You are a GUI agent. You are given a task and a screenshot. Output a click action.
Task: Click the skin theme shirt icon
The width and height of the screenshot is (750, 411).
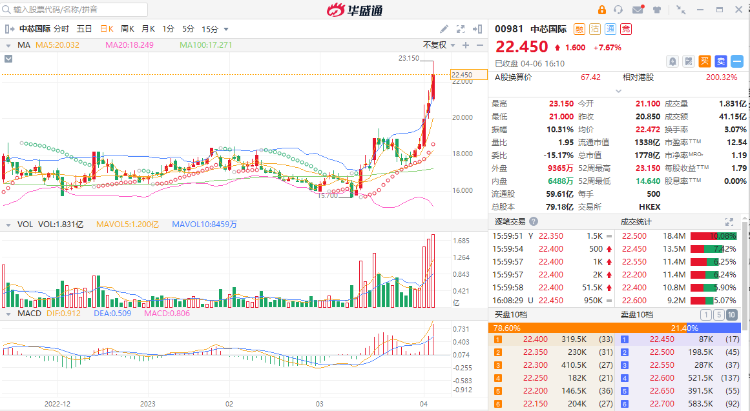pyautogui.click(x=657, y=10)
